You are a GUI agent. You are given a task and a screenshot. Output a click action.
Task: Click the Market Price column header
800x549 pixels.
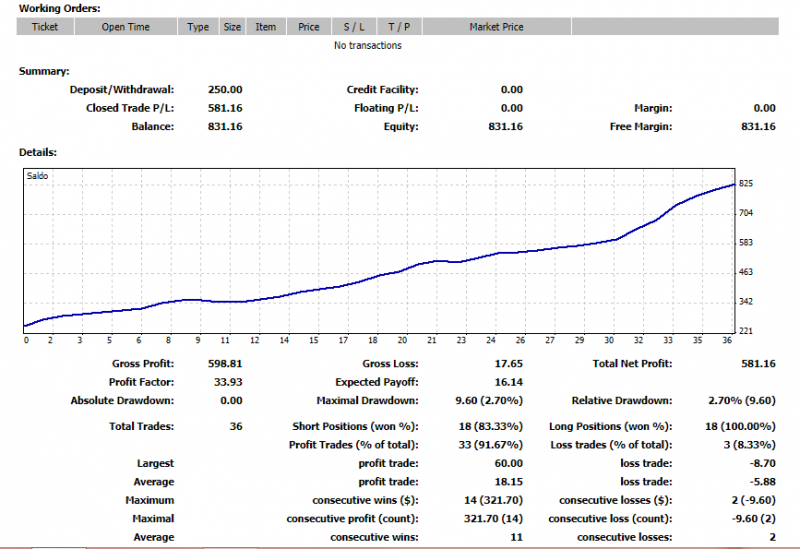coord(496,27)
